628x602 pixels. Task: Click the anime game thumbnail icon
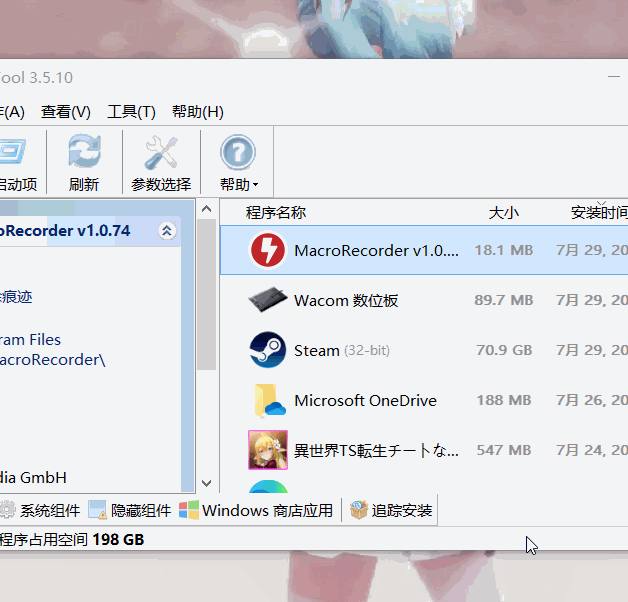point(268,450)
